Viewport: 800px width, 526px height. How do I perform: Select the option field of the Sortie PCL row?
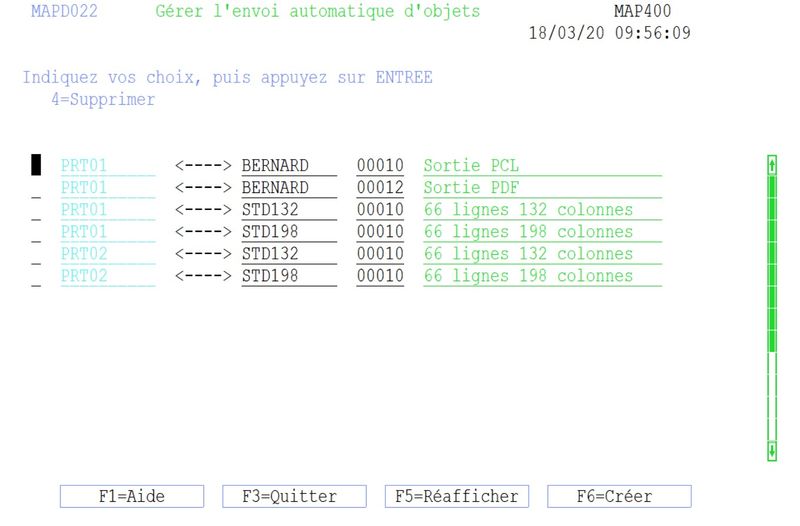click(37, 166)
